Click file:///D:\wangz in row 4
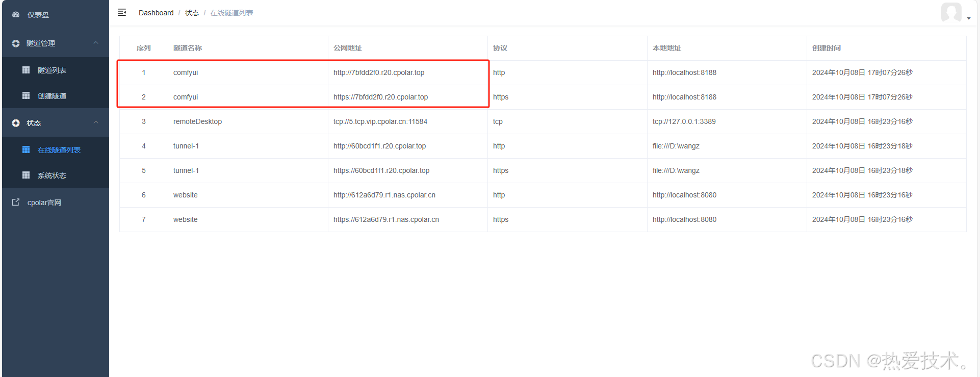Viewport: 980px width, 377px height. 676,146
